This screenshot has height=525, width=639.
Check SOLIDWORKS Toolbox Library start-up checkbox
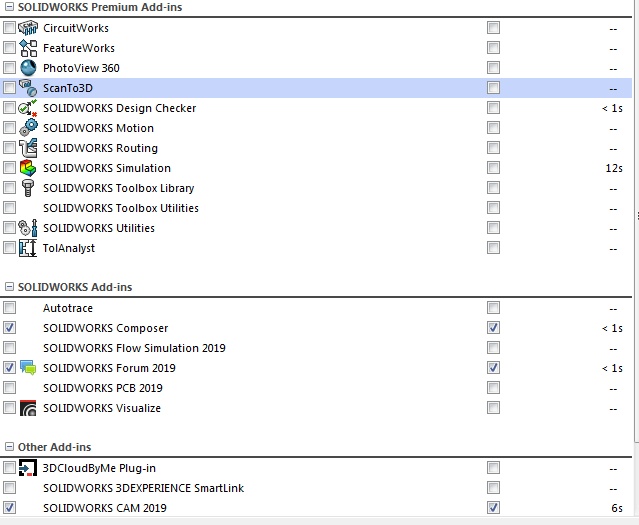click(x=493, y=188)
